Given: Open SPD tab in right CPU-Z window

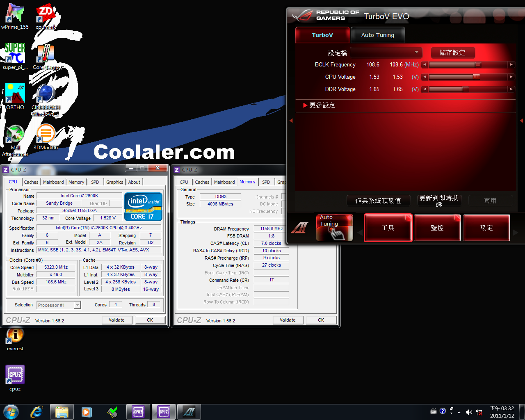Looking at the screenshot, I should [x=266, y=182].
